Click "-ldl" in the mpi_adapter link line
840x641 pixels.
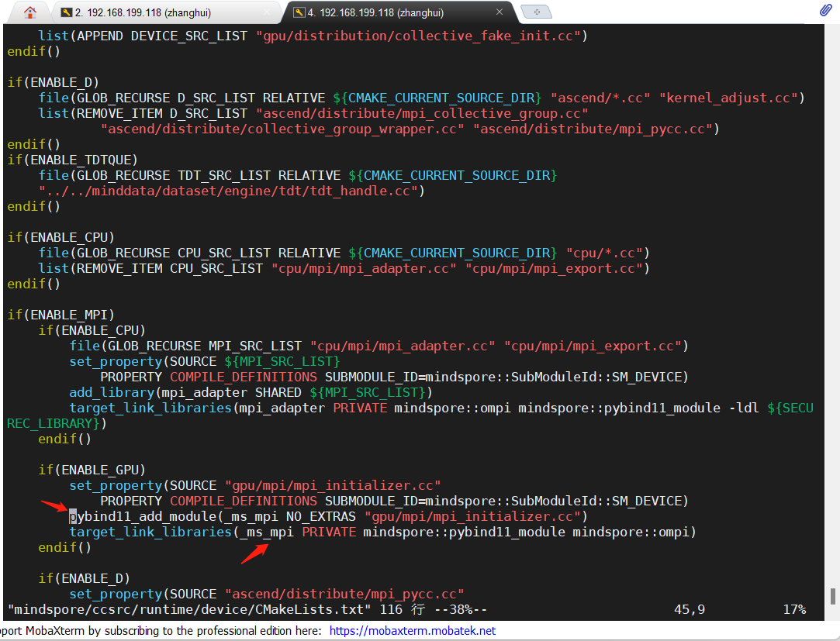[x=744, y=408]
